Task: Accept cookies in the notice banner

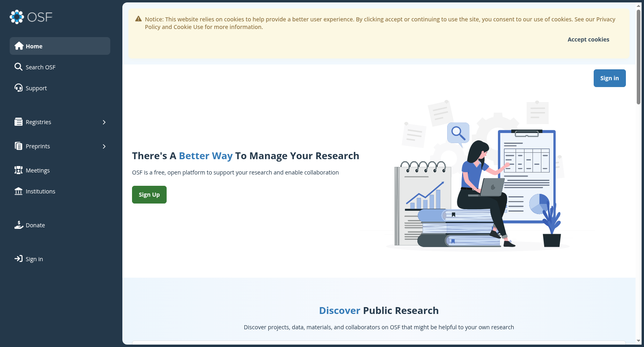Action: pos(588,39)
